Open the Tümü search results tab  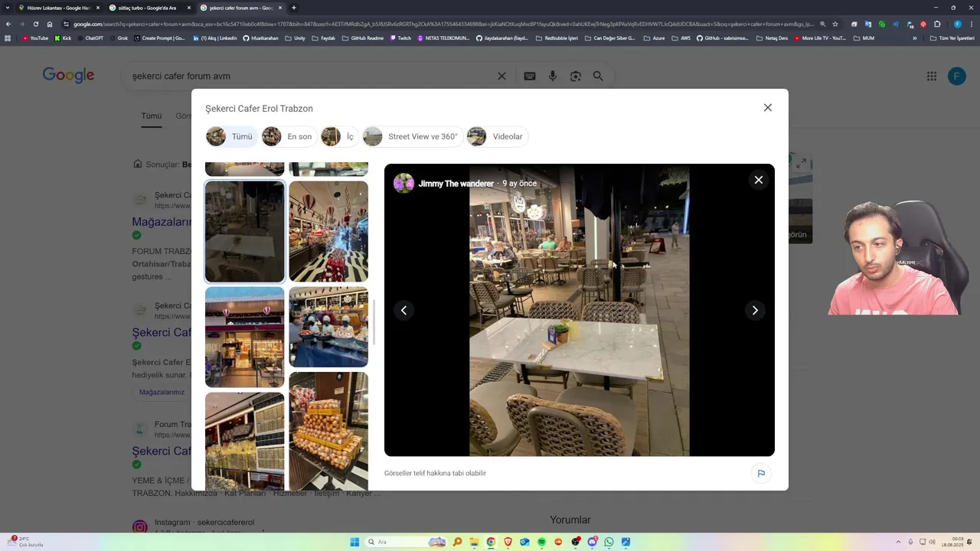tap(151, 116)
